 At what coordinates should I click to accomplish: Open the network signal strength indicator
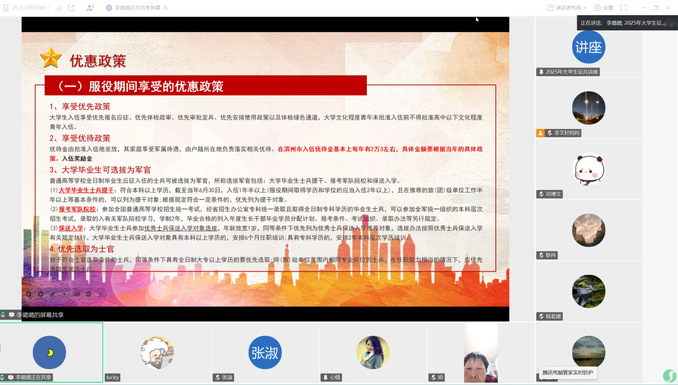[x=58, y=7]
